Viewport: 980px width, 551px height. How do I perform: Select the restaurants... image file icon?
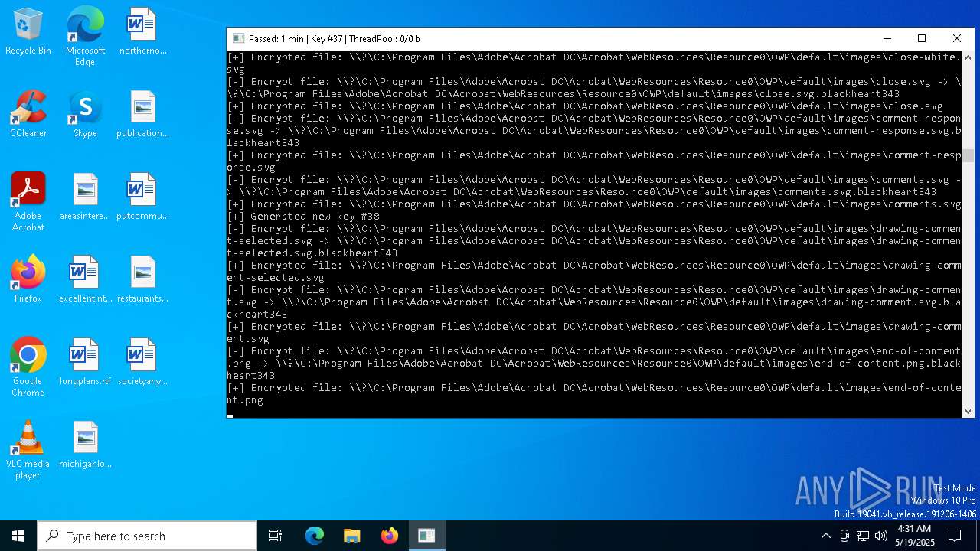click(142, 279)
